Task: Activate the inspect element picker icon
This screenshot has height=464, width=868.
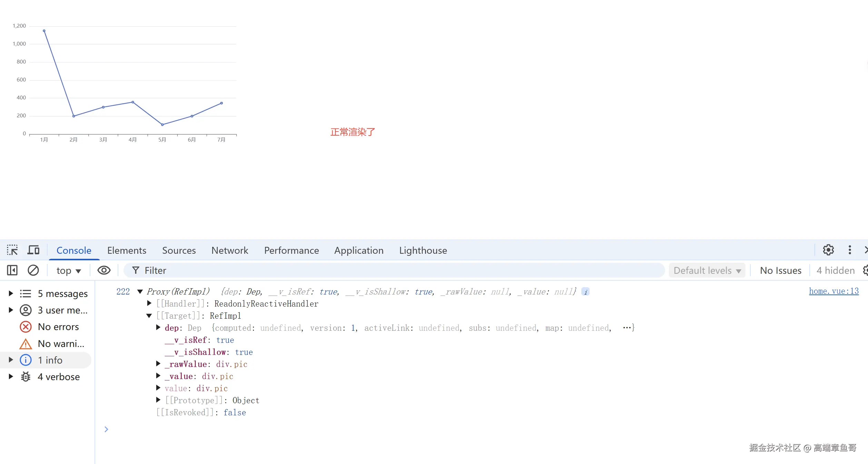Action: [12, 250]
